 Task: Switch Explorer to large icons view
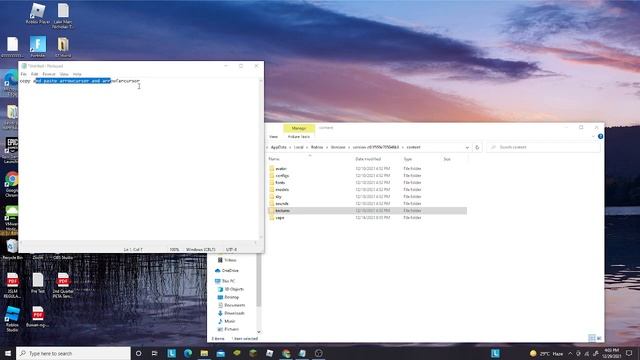pos(599,338)
